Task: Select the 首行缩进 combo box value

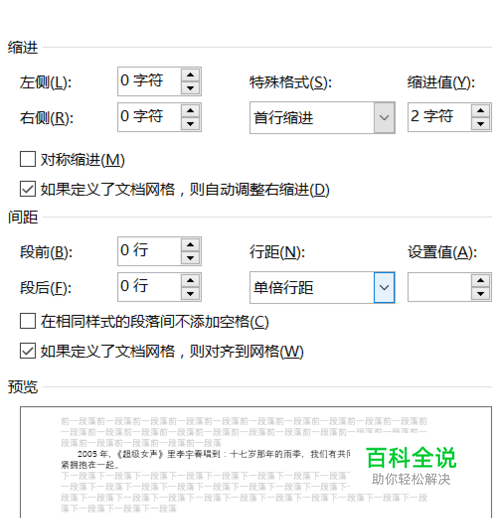Action: [x=312, y=118]
